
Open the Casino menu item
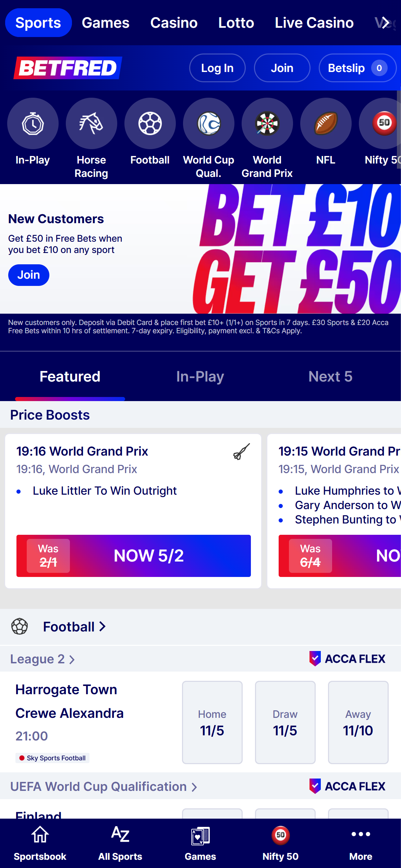[174, 23]
